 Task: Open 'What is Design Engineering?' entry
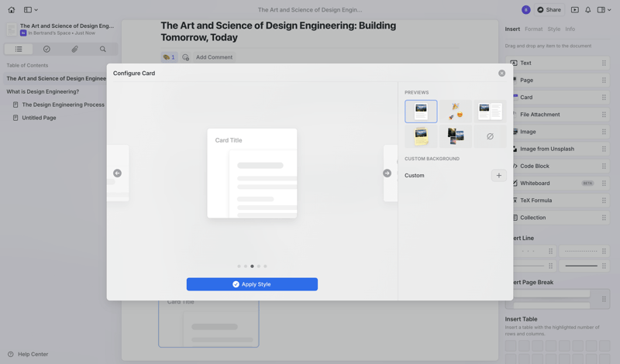43,91
